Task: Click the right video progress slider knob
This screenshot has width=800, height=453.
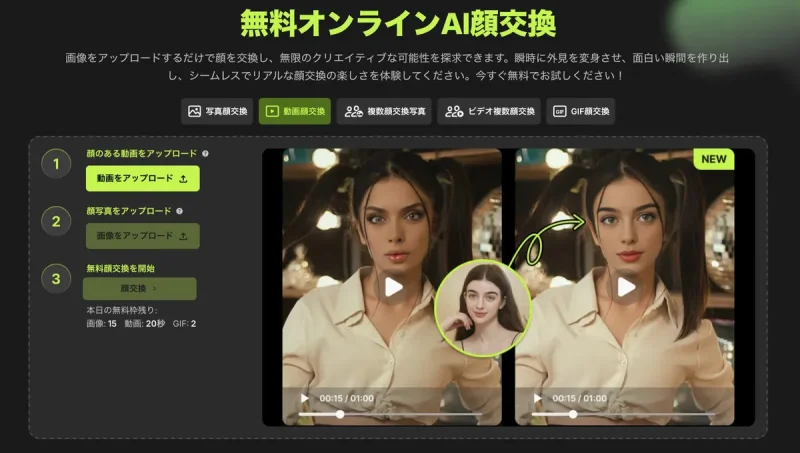Action: (573, 413)
